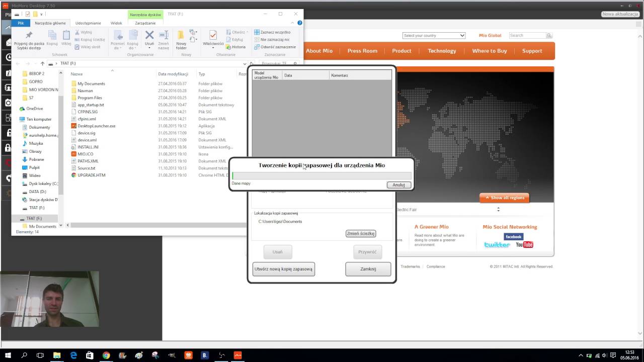Open the Mio Global link

coord(490,36)
